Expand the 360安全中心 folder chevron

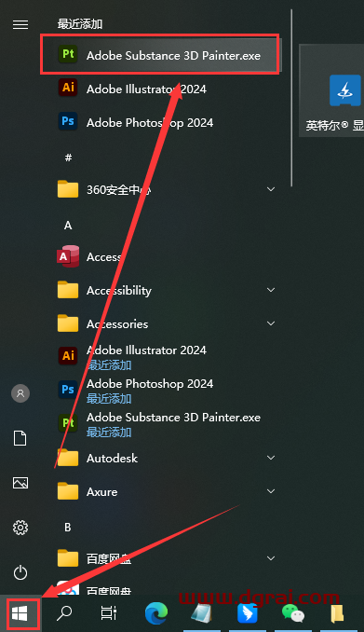271,189
